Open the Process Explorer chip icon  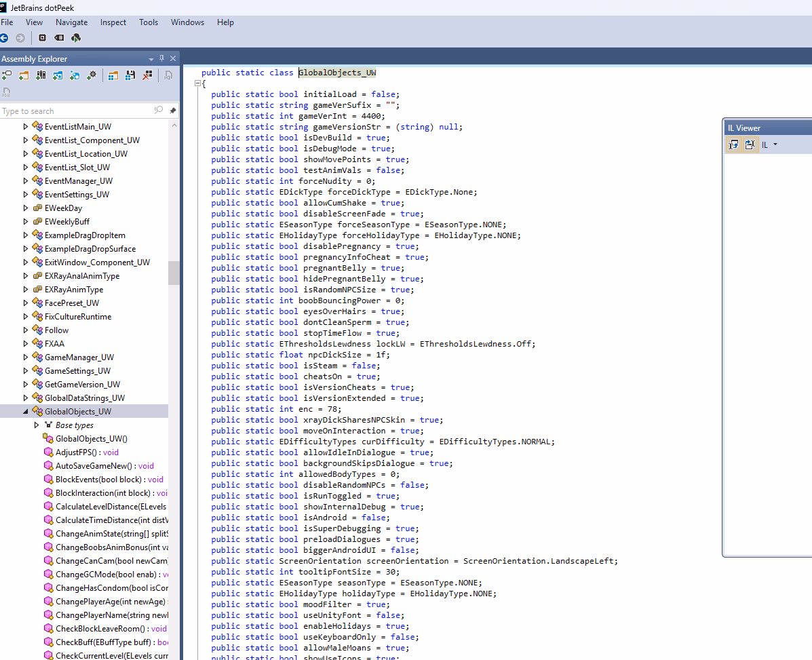coord(42,38)
